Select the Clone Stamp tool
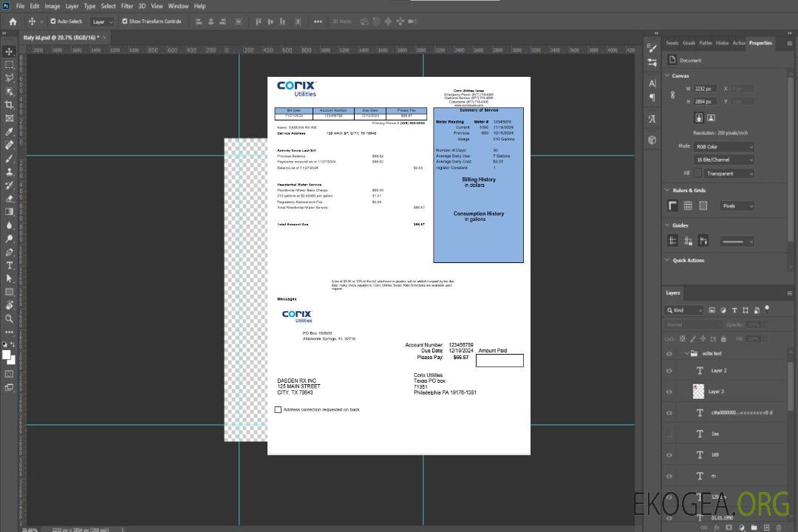798x532 pixels. pos(9,172)
